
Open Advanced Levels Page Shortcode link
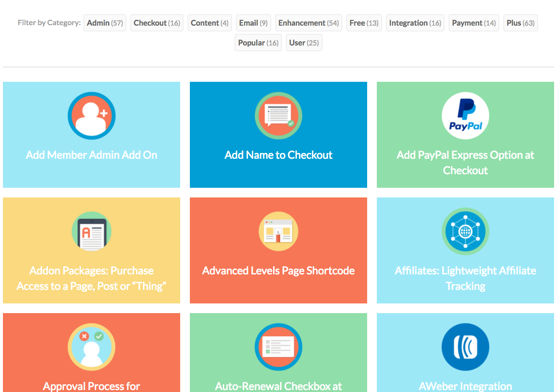[278, 271]
